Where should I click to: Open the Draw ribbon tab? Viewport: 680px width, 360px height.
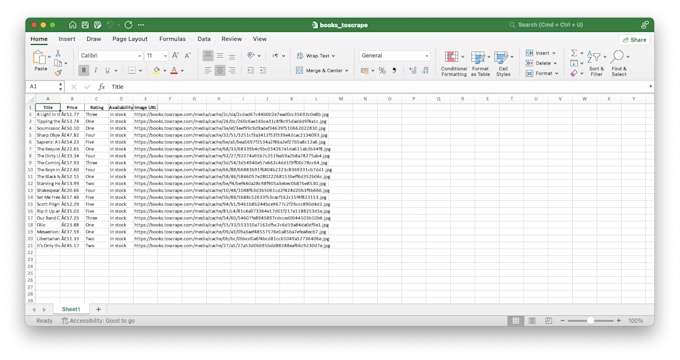(x=94, y=39)
